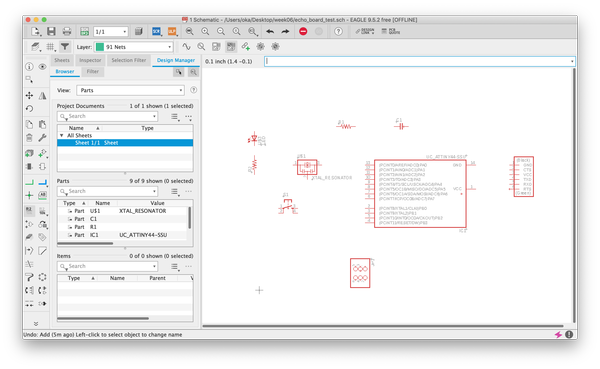Open the View Parts dropdown
The width and height of the screenshot is (600, 369).
[130, 90]
